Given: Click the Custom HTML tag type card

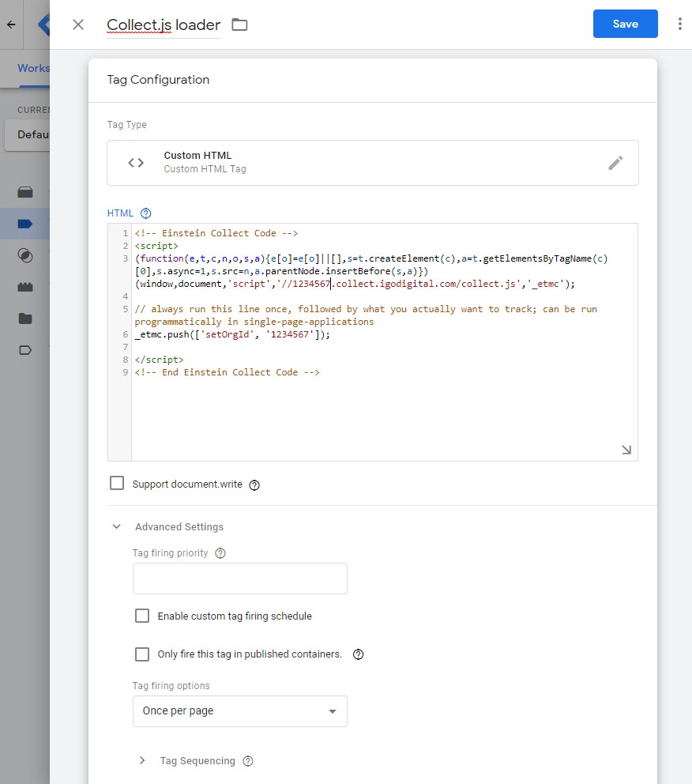Looking at the screenshot, I should tap(373, 163).
